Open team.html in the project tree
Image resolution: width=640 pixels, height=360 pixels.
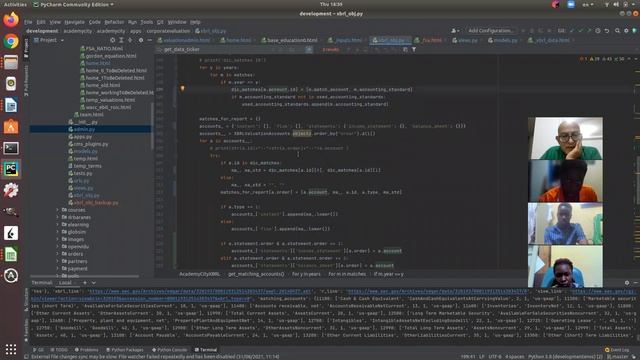tap(88, 114)
